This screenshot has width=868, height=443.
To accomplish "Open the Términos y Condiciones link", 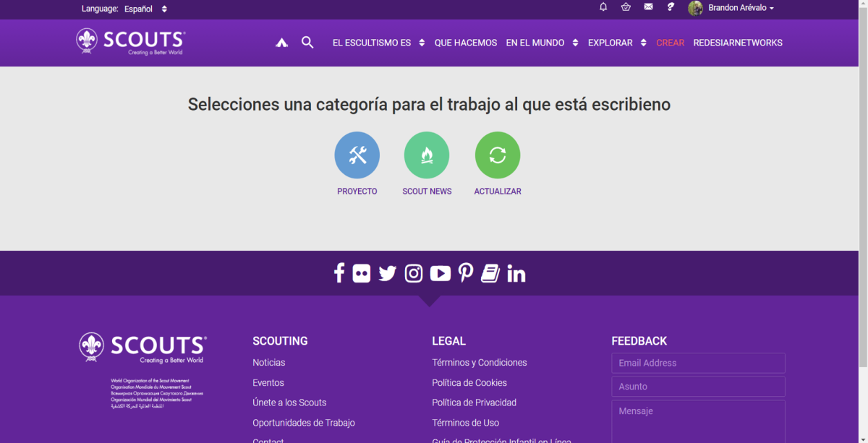I will coord(479,362).
